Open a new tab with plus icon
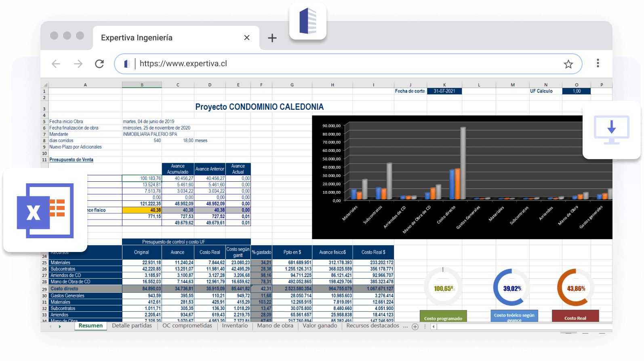Viewport: 644px width, 361px height. coord(272,38)
